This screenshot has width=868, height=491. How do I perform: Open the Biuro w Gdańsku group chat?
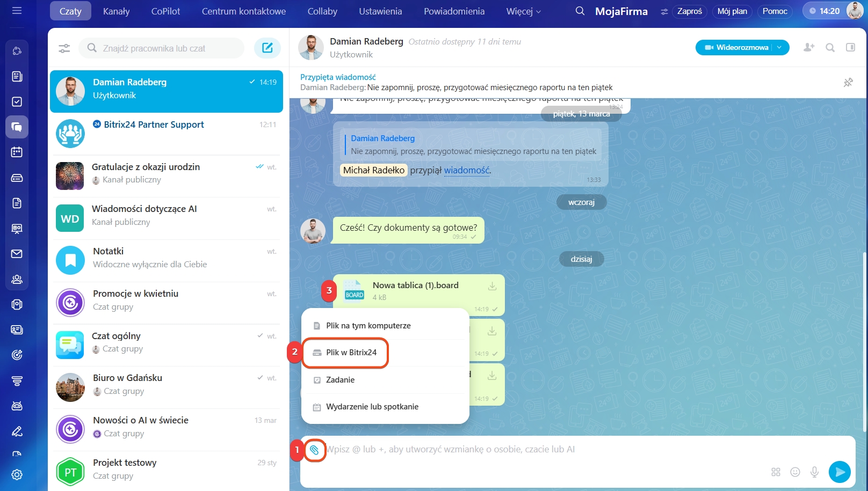(x=167, y=387)
